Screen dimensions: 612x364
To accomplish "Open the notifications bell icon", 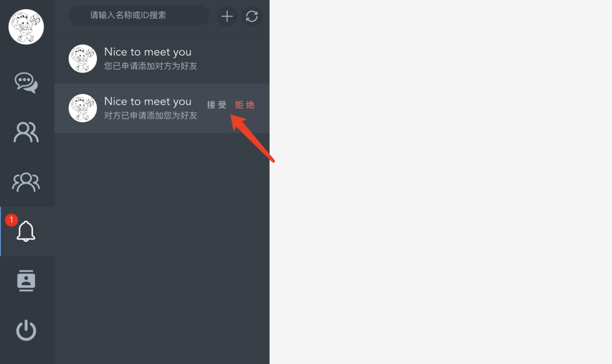I will pos(26,231).
